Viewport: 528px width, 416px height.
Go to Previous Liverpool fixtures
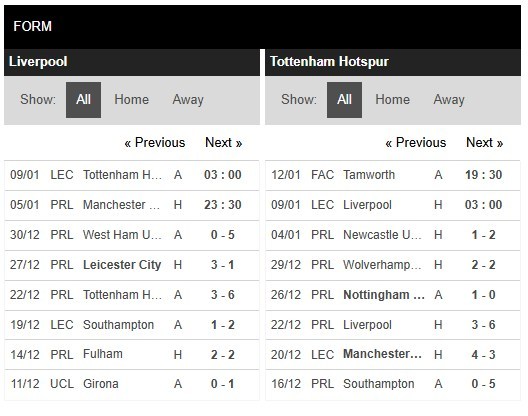(155, 142)
